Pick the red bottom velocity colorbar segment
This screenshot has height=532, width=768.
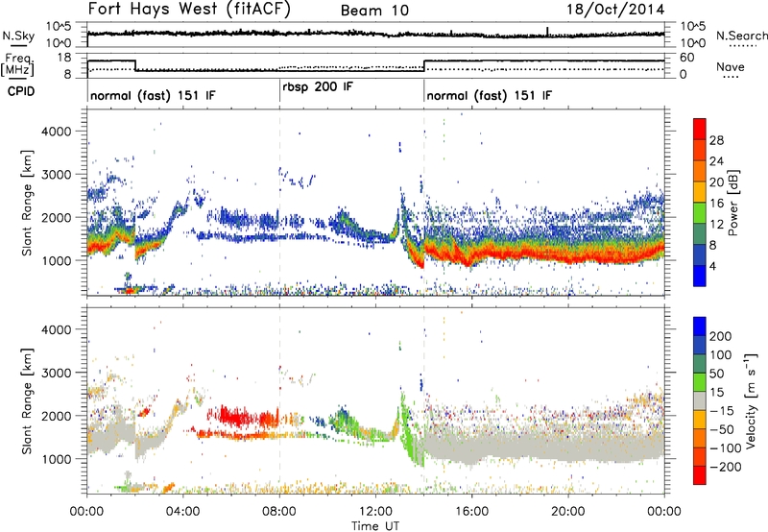pyautogui.click(x=700, y=475)
